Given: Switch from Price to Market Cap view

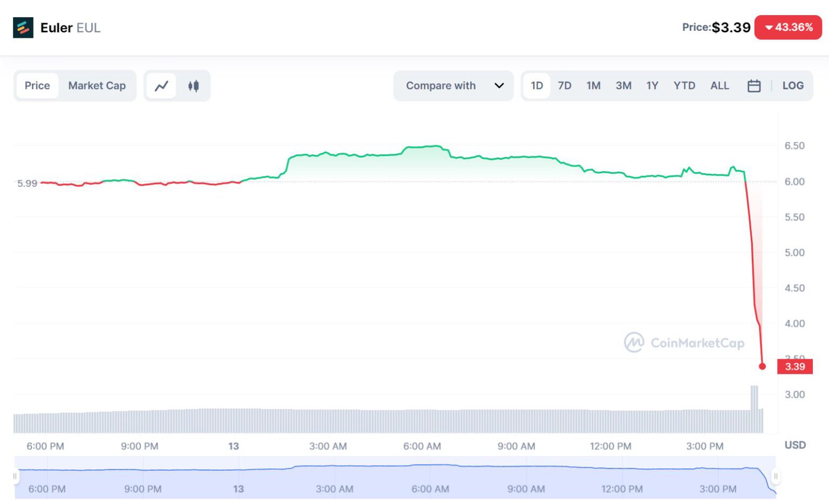Looking at the screenshot, I should point(97,85).
